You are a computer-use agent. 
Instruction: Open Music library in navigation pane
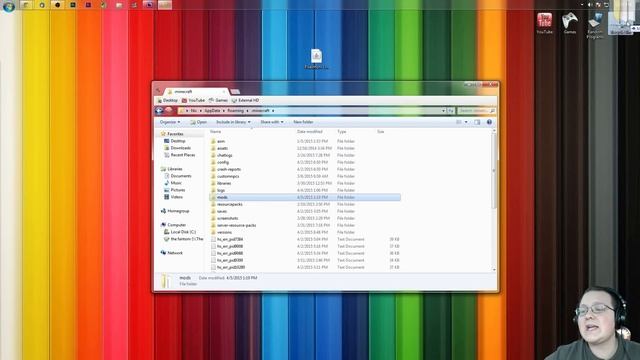(x=173, y=183)
